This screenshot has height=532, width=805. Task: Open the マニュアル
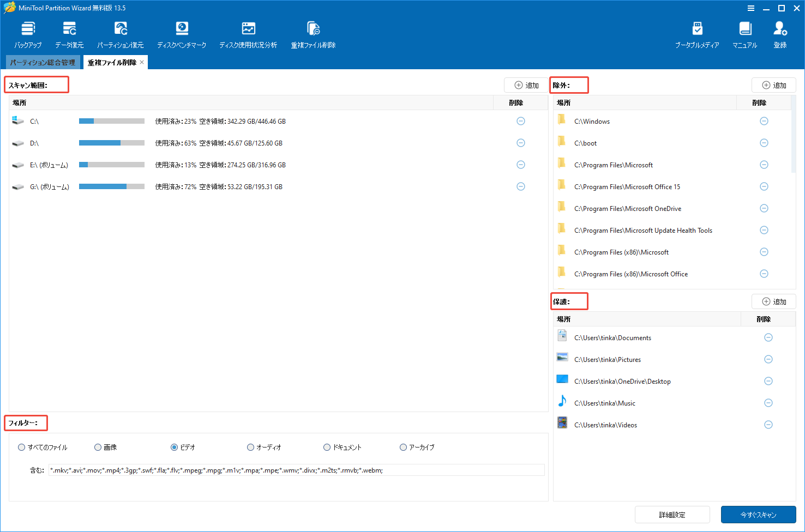[744, 33]
